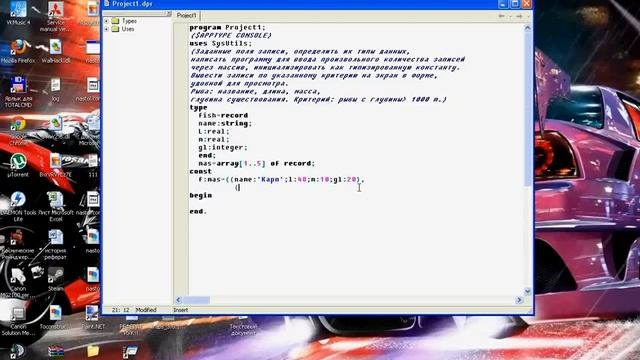Open the 'log' text file on desktop
This screenshot has height=360, width=640.
click(56, 90)
